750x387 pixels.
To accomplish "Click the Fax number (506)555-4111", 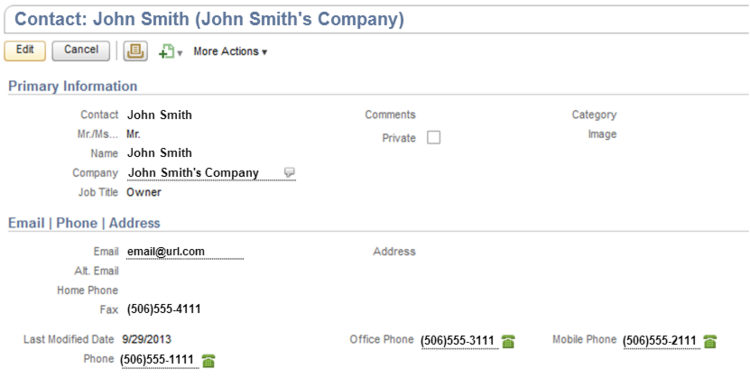I will point(164,309).
